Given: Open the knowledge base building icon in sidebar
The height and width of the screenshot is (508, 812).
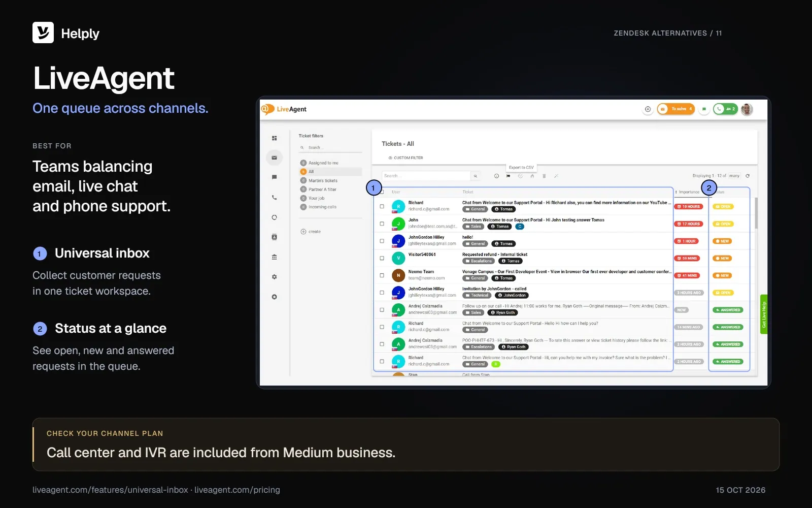Looking at the screenshot, I should tap(274, 257).
